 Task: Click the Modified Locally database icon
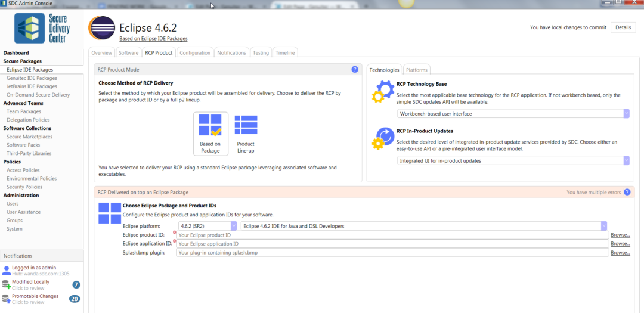coord(6,284)
